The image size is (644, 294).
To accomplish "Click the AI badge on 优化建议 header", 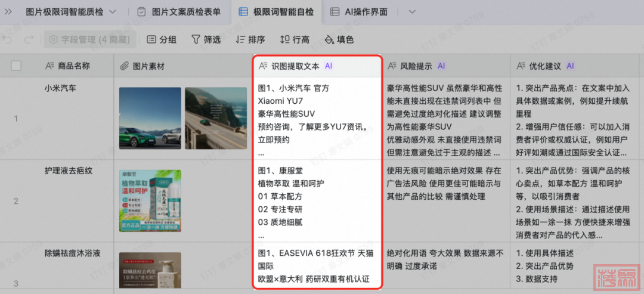I will coord(570,66).
